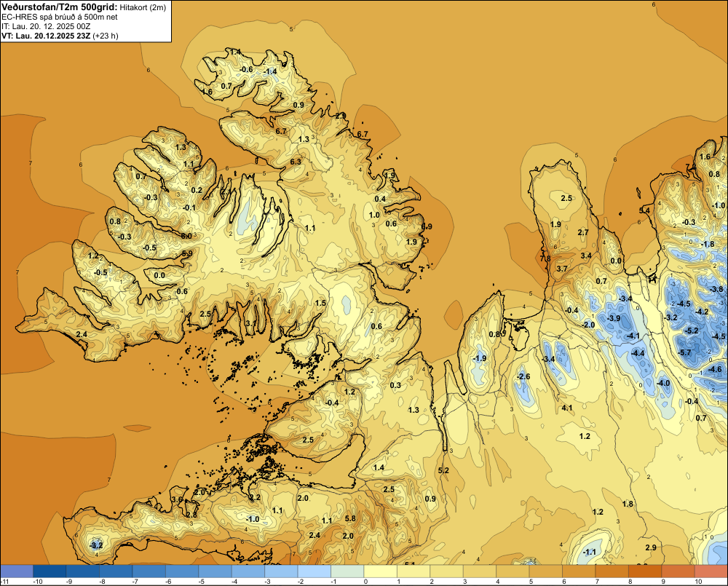The width and height of the screenshot is (728, 586).
Task: Select the 2.8 temperature label
Action: 191,515
